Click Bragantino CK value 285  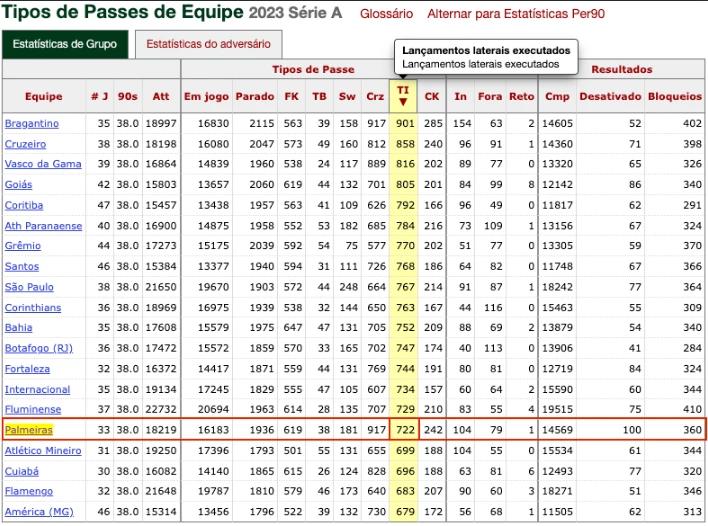(x=433, y=123)
